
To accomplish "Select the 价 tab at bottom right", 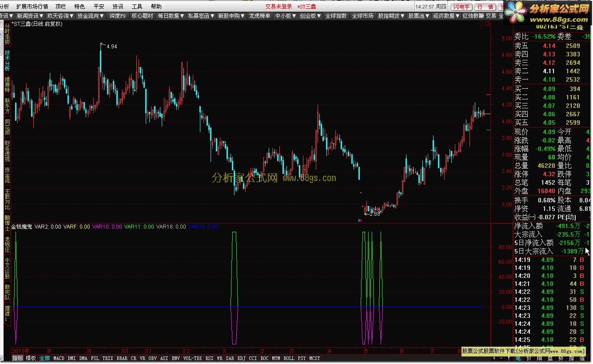I will [x=529, y=358].
